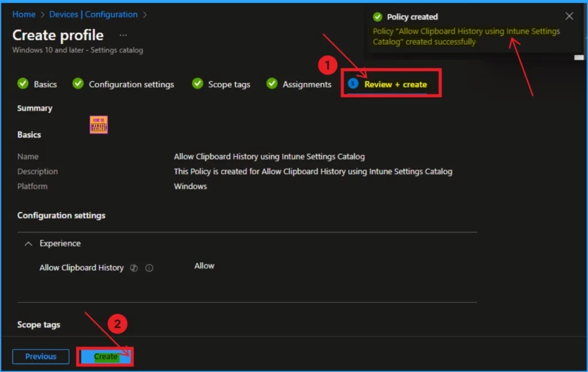Click the copy icon next to Allow Clipboard History
Screen dimensions: 588x372
coord(134,268)
